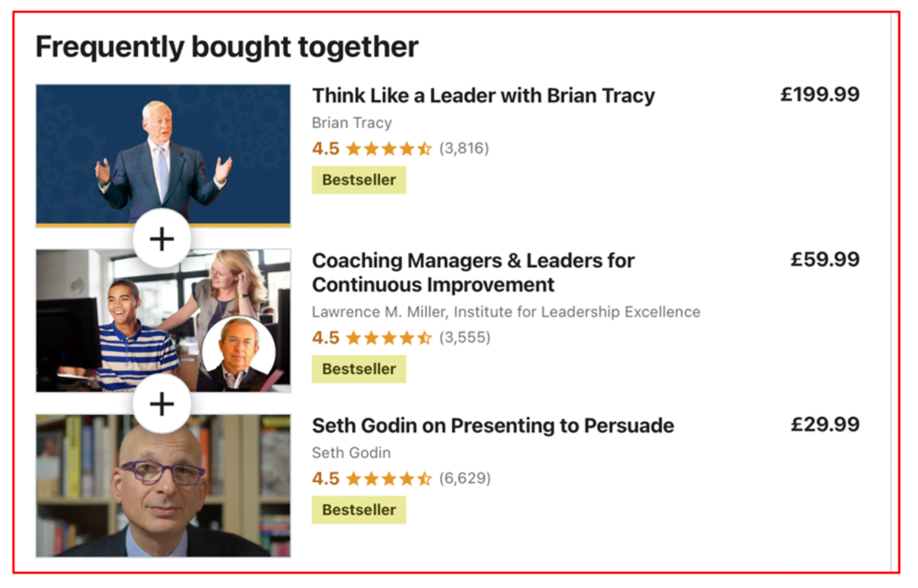Open "Seth Godin on Presenting to Persuade" title
Screen dimensions: 918x588
pyautogui.click(x=492, y=426)
